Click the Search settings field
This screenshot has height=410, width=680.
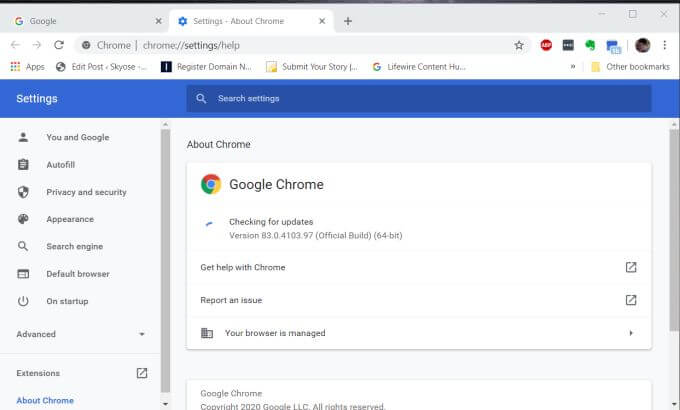pos(418,98)
